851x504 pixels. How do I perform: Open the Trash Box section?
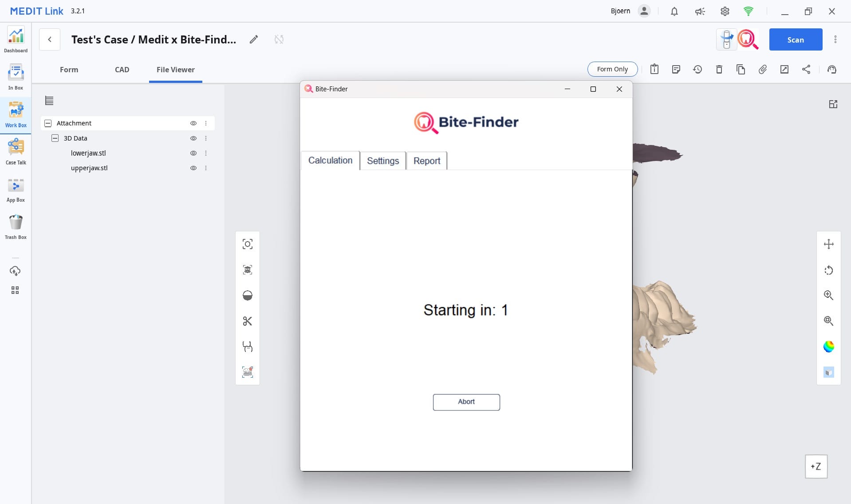click(x=16, y=227)
